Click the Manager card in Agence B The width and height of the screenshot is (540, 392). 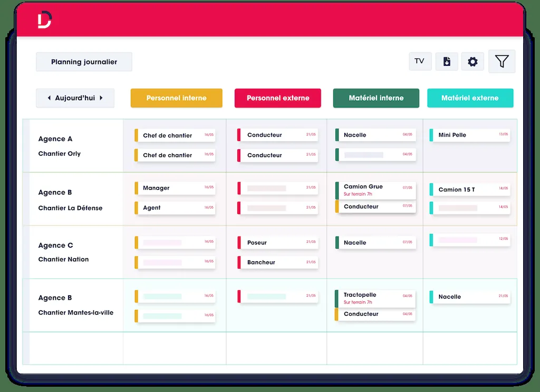point(175,188)
